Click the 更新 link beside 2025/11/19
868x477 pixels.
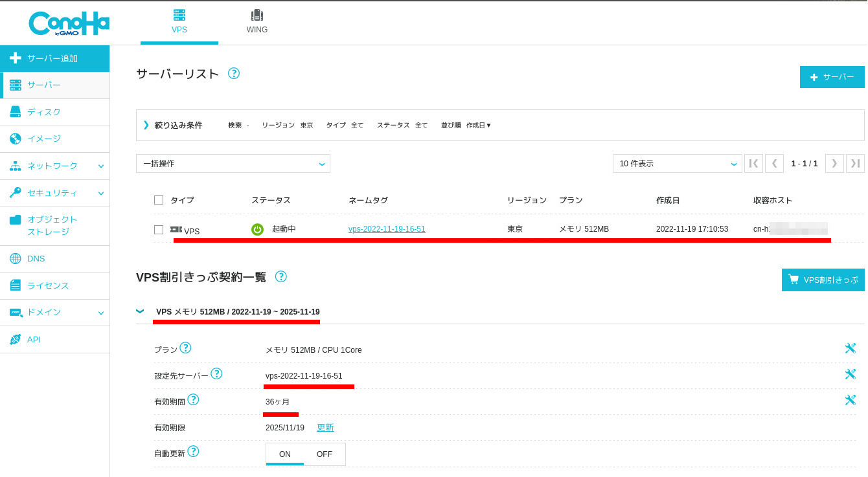tap(325, 428)
